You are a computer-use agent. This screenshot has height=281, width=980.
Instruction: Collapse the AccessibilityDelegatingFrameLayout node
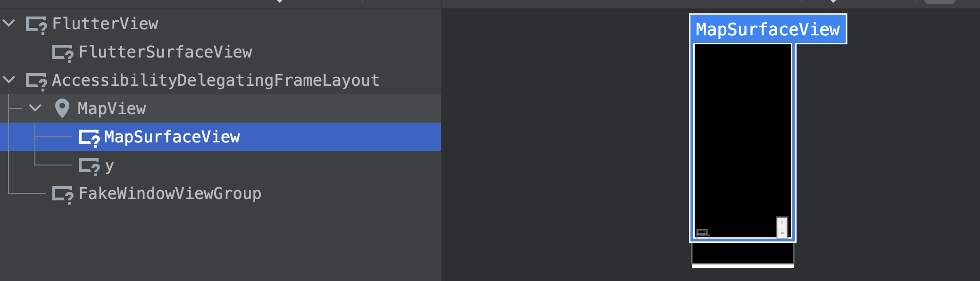[x=9, y=79]
